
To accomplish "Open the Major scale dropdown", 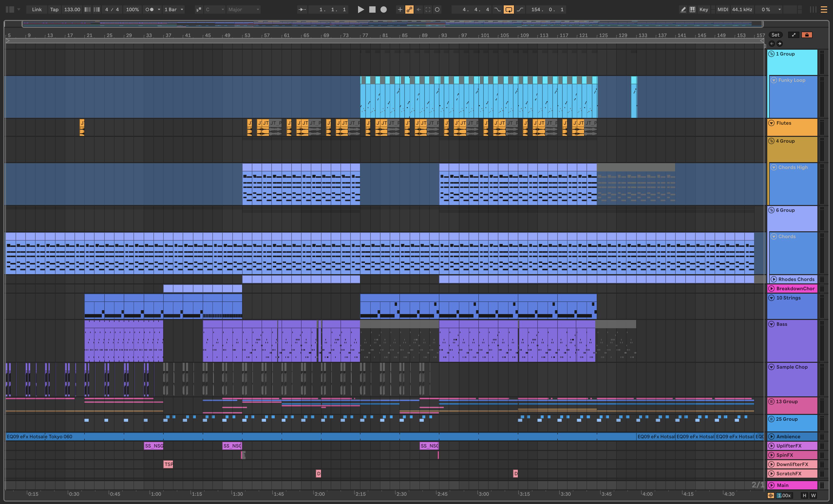I will [243, 9].
